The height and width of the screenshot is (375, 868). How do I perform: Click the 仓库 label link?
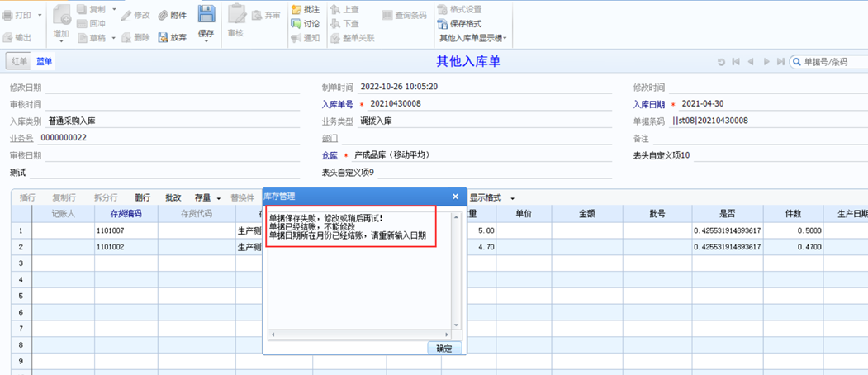[x=330, y=155]
